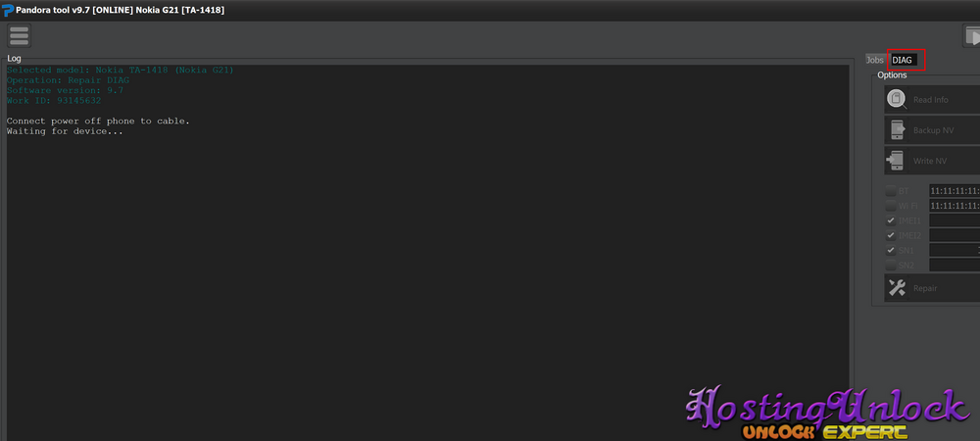The width and height of the screenshot is (980, 441).
Task: Enable the Wi Fi checkbox
Action: (x=891, y=206)
